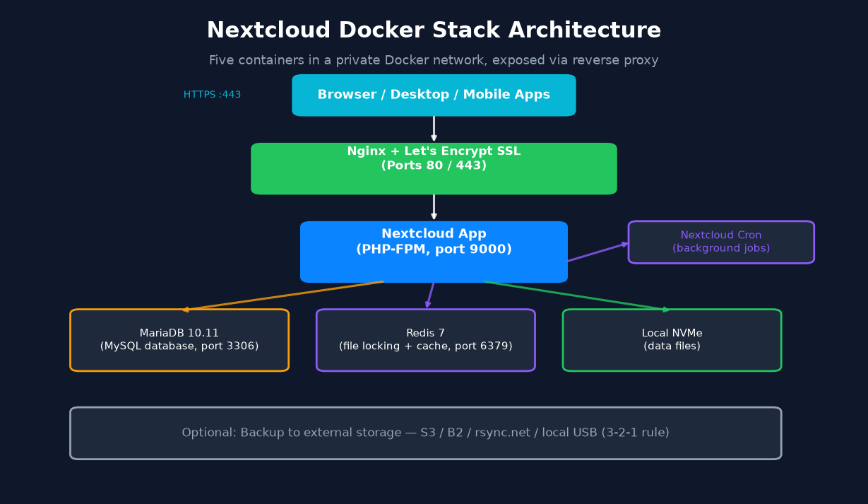The image size is (868, 504).
Task: Click the Nextcloud App PHP-FPM box
Action: coord(434,252)
